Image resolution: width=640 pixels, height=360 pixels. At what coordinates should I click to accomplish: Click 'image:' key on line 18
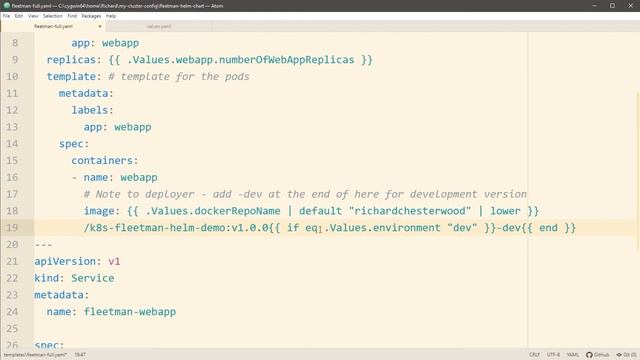[102, 211]
